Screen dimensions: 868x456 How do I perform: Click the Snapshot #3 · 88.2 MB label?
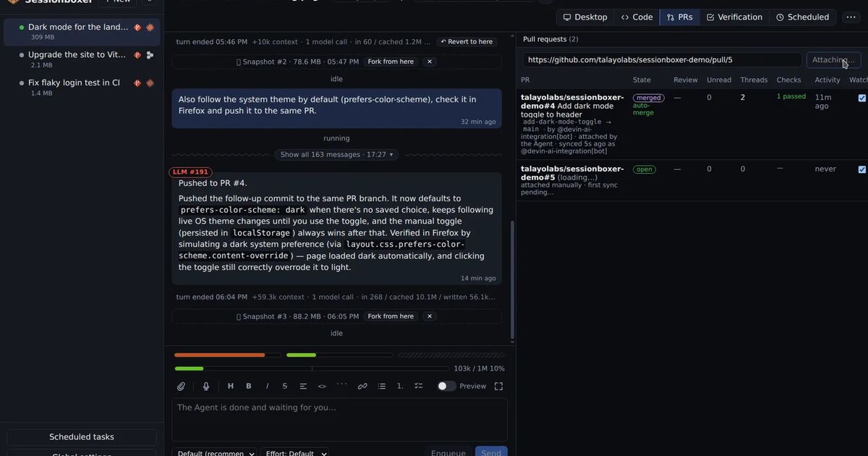tap(297, 317)
